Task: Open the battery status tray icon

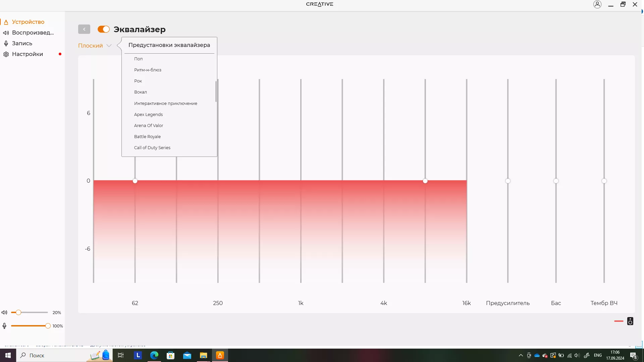Action: [561, 355]
